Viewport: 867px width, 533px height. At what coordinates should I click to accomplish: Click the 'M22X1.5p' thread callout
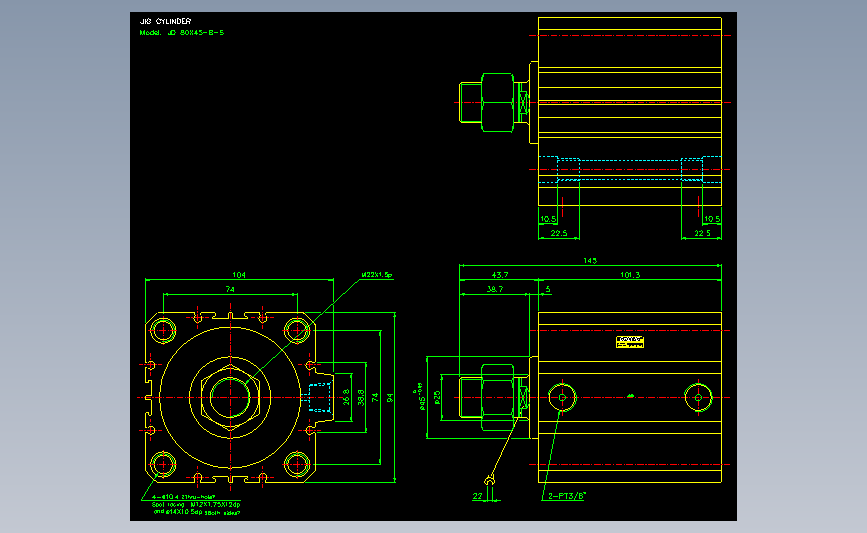(x=377, y=275)
